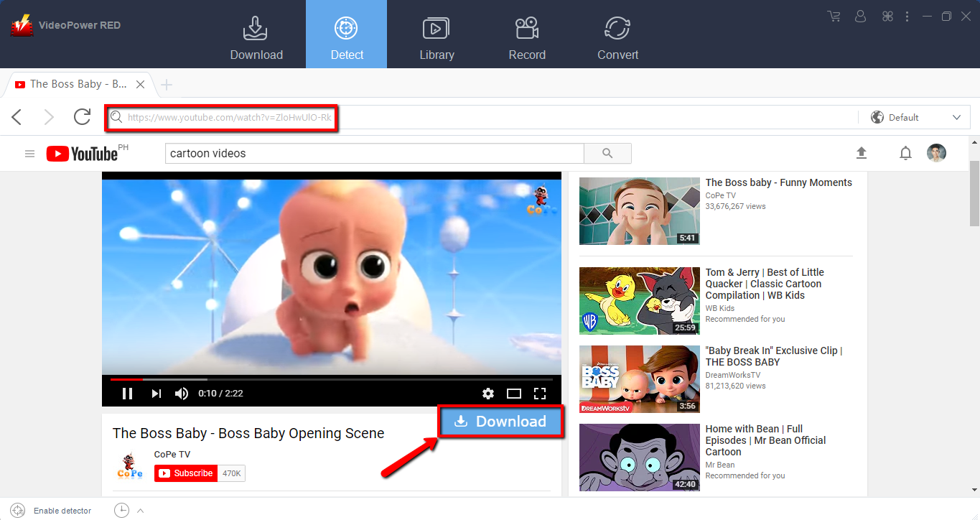This screenshot has width=980, height=520.
Task: Pause the video playback
Action: 128,393
